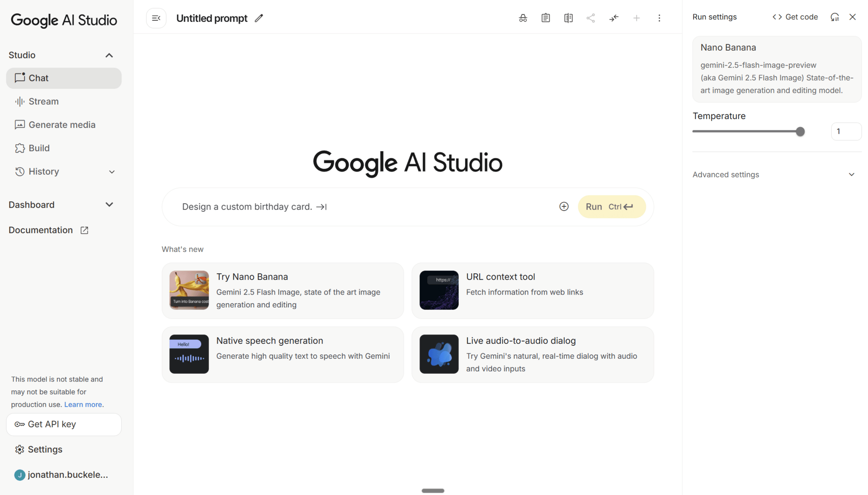The image size is (868, 495).
Task: Click the Nano Banana card thumbnail
Action: coord(189,290)
